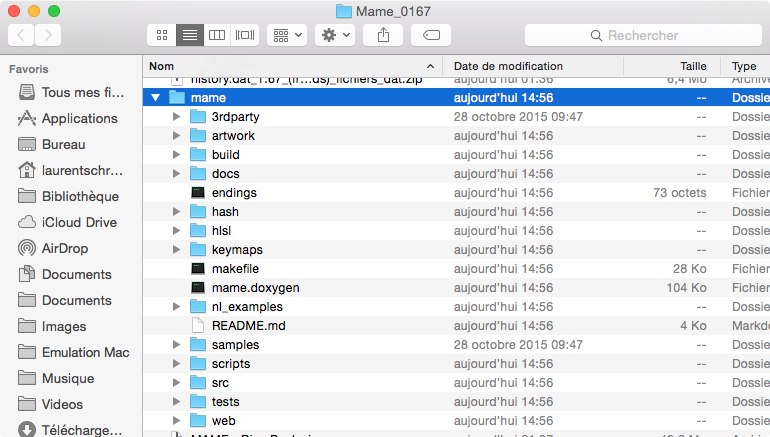Expand the docs folder
The width and height of the screenshot is (770, 437).
176,174
